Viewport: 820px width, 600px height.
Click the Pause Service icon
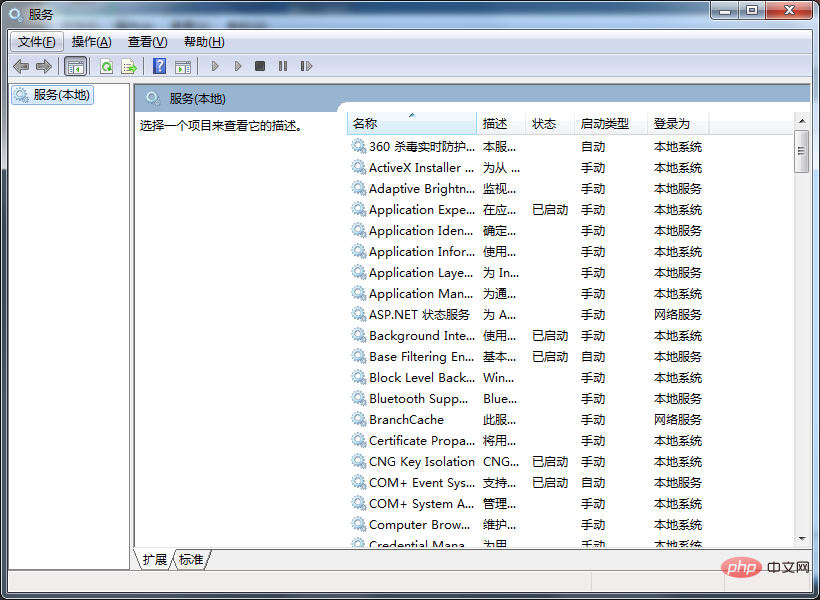pos(283,66)
